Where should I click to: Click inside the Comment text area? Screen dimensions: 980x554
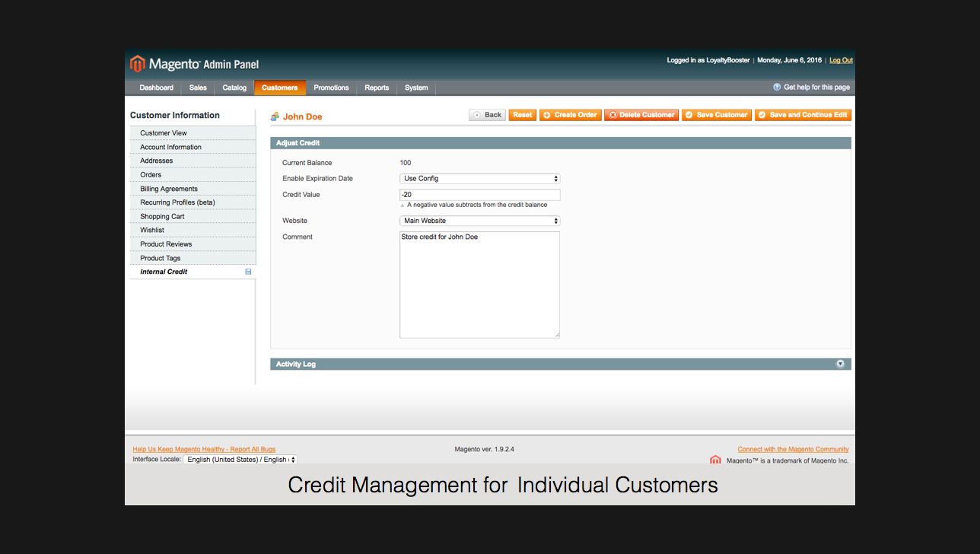[x=479, y=285]
